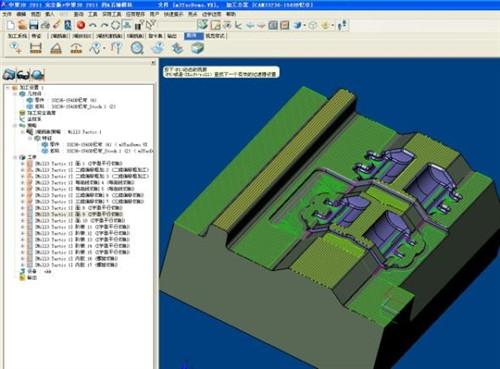Select the highlighted blue toolbar tab
This screenshot has width=500, height=369.
pos(194,36)
